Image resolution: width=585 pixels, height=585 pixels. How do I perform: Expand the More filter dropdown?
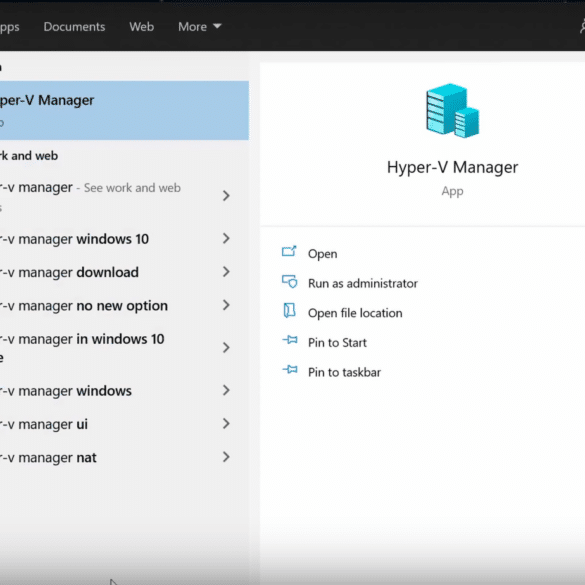click(x=200, y=27)
